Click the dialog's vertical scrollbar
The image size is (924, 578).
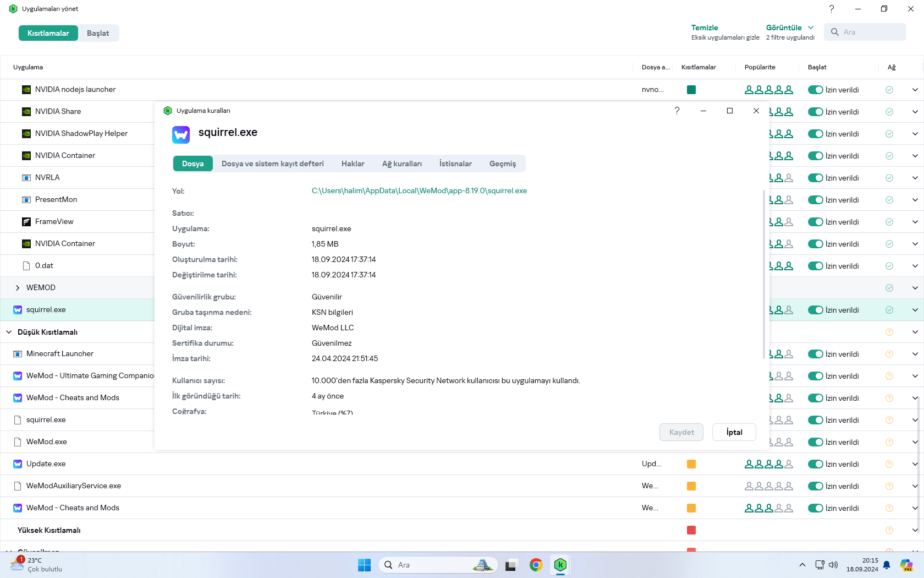pyautogui.click(x=763, y=275)
